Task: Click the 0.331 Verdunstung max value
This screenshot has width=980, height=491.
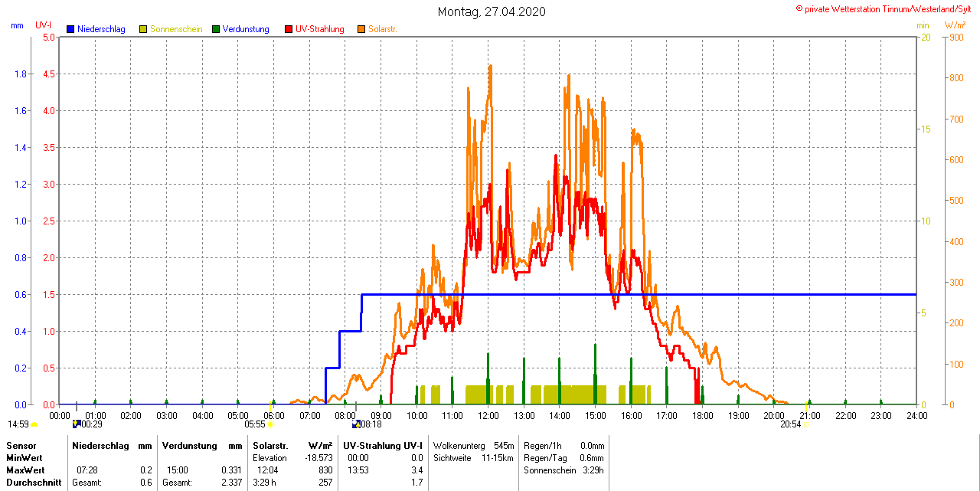Action: click(231, 470)
